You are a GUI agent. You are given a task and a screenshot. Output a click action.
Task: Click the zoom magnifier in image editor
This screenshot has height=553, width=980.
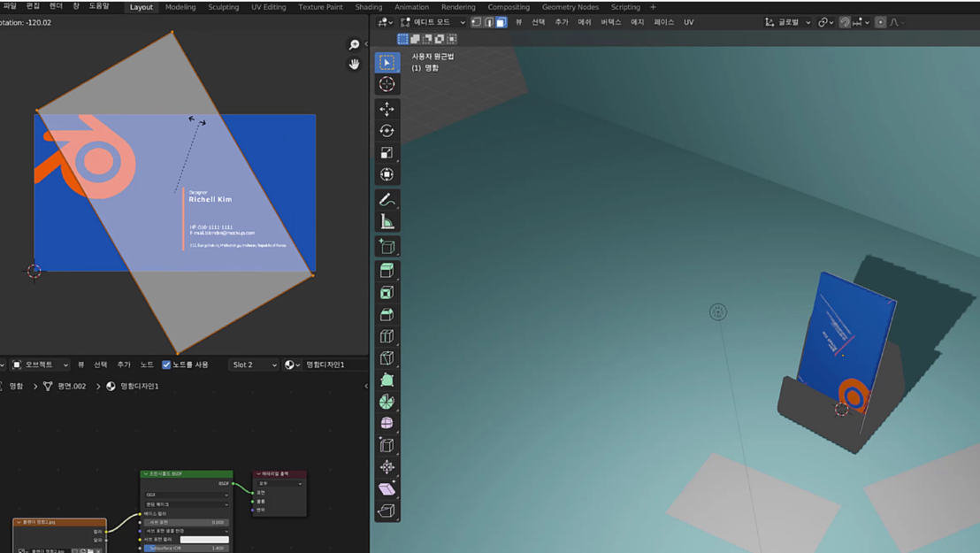click(x=355, y=44)
